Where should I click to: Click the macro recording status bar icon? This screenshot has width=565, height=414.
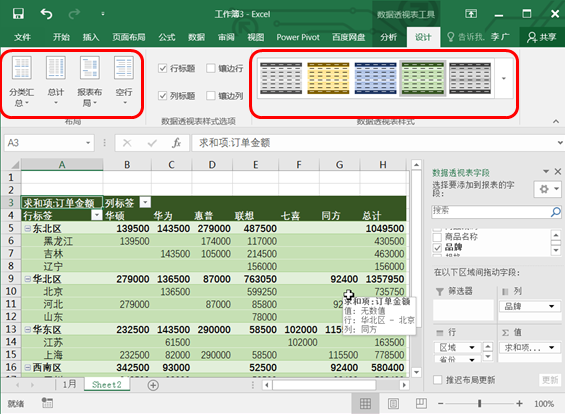click(x=47, y=403)
